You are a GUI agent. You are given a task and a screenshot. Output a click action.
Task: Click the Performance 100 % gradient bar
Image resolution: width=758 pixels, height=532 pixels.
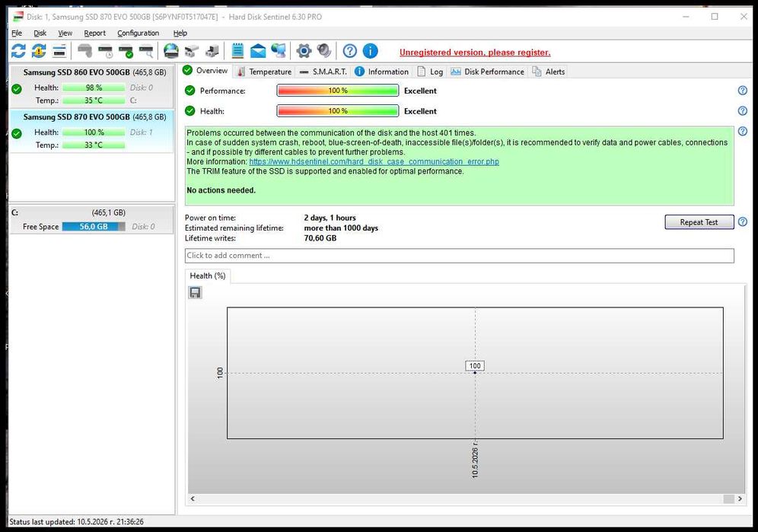338,91
